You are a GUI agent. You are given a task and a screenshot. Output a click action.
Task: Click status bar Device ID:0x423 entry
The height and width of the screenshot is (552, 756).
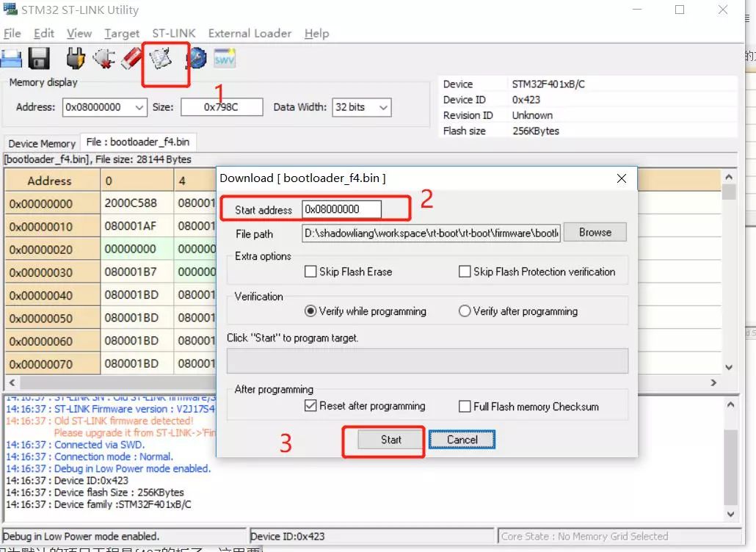(x=288, y=536)
